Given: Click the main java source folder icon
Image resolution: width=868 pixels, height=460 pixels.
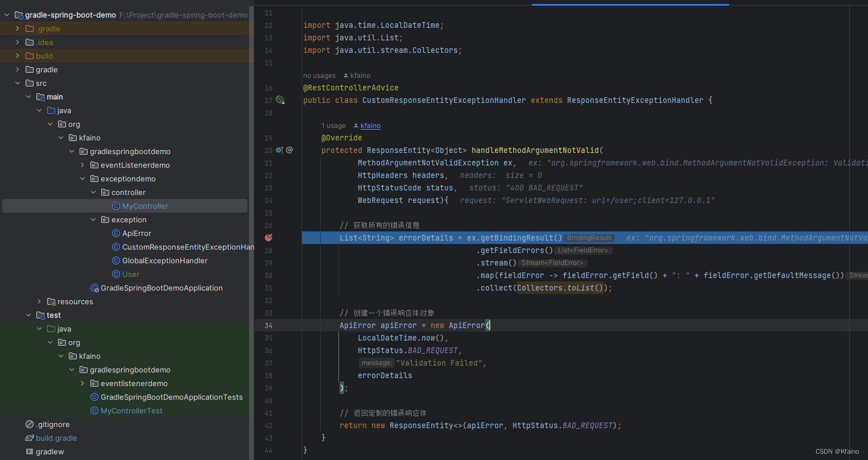Looking at the screenshot, I should 51,110.
